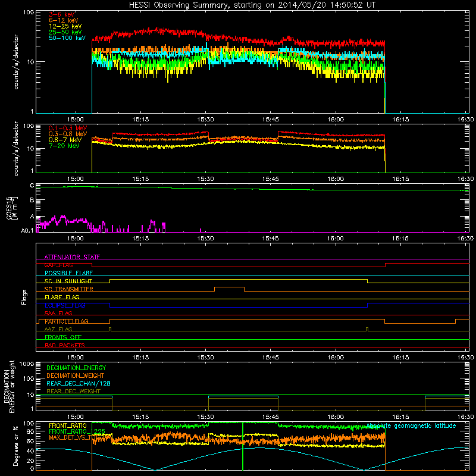Click the Absolute geomagnetic latitude label
This screenshot has height=476, width=476.
coord(411,425)
